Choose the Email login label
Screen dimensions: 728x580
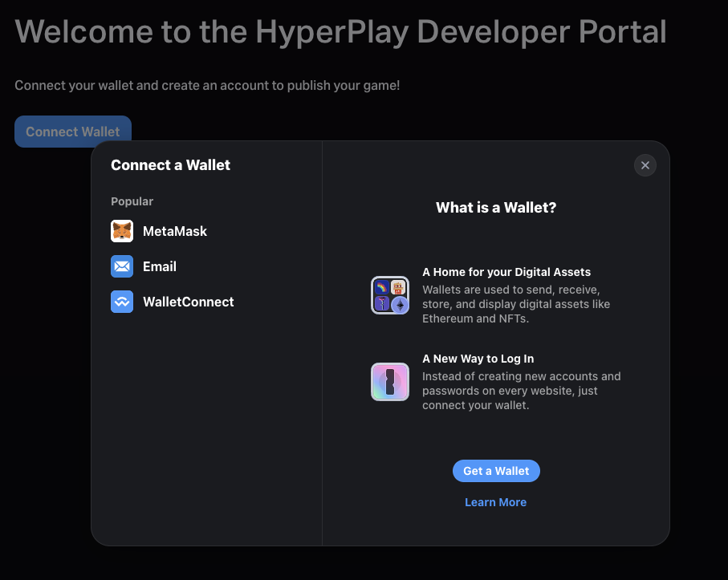(x=160, y=266)
